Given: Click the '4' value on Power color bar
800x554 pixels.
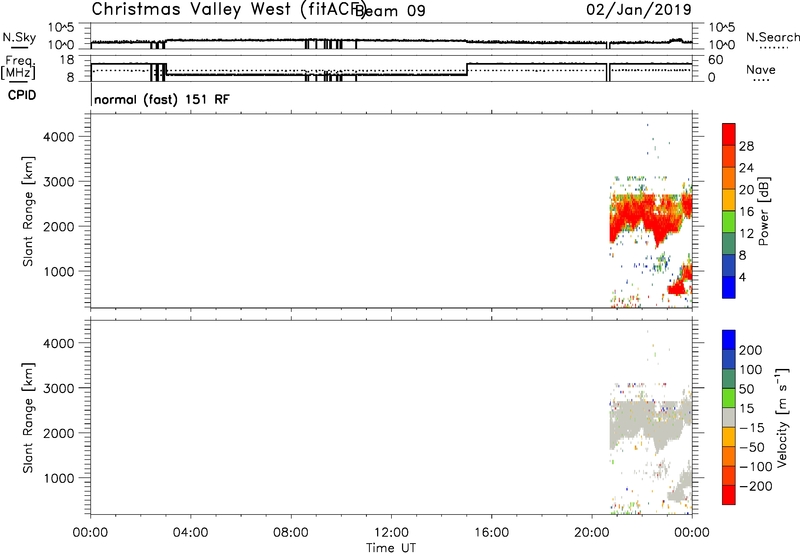Looking at the screenshot, I should (742, 278).
